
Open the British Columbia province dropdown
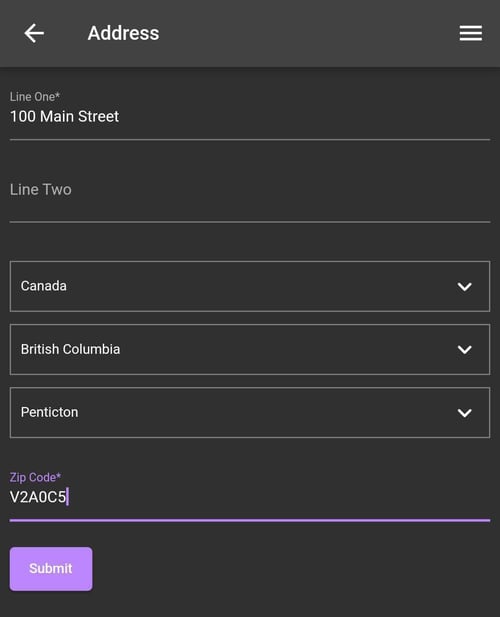point(250,349)
